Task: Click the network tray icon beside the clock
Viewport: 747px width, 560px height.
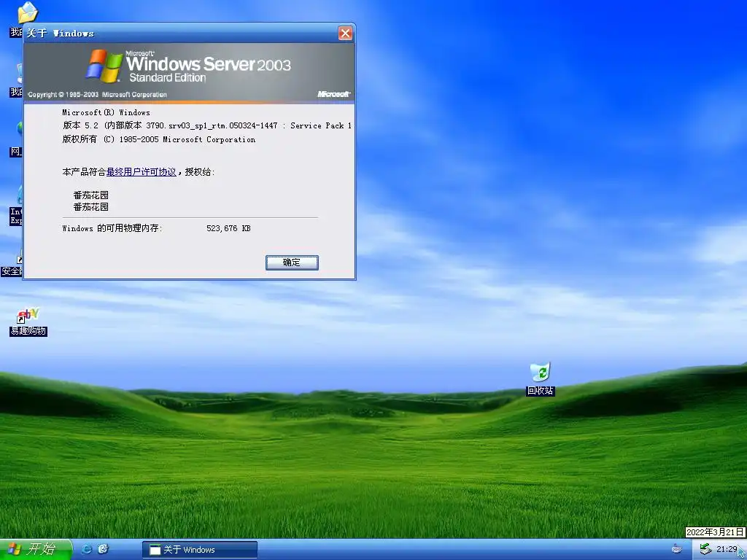Action: coord(705,549)
